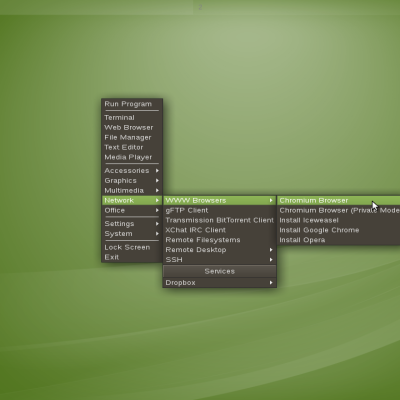
Task: Expand the Accessories submenu
Action: (x=132, y=171)
